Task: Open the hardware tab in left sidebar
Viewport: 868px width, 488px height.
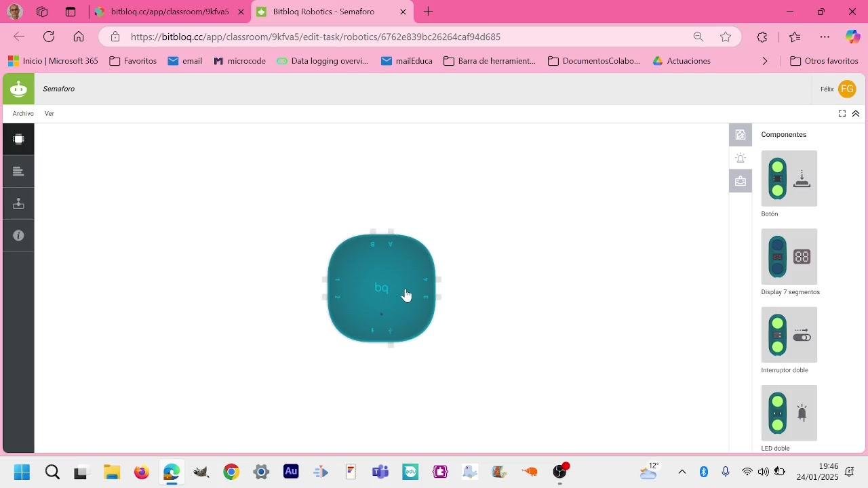Action: coord(18,140)
